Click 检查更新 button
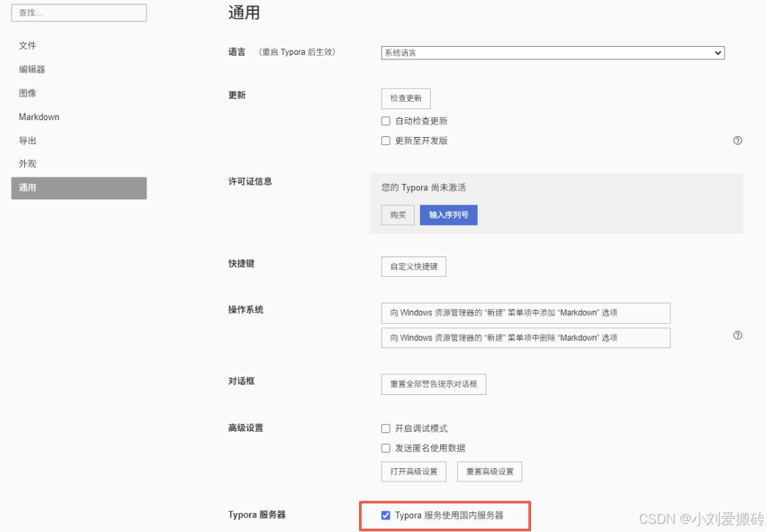This screenshot has height=532, width=767. pyautogui.click(x=406, y=98)
